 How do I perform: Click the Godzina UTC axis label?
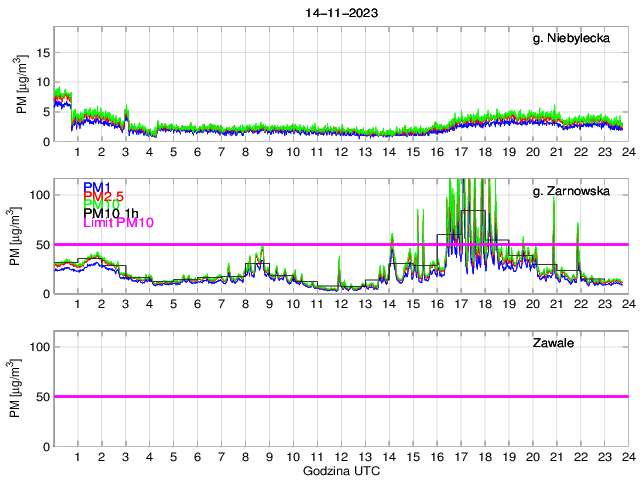pyautogui.click(x=340, y=470)
